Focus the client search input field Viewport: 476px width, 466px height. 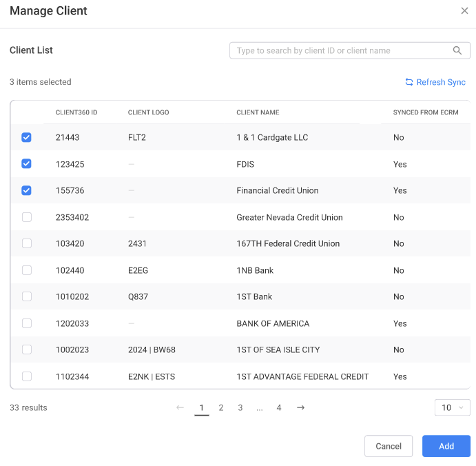click(x=341, y=50)
